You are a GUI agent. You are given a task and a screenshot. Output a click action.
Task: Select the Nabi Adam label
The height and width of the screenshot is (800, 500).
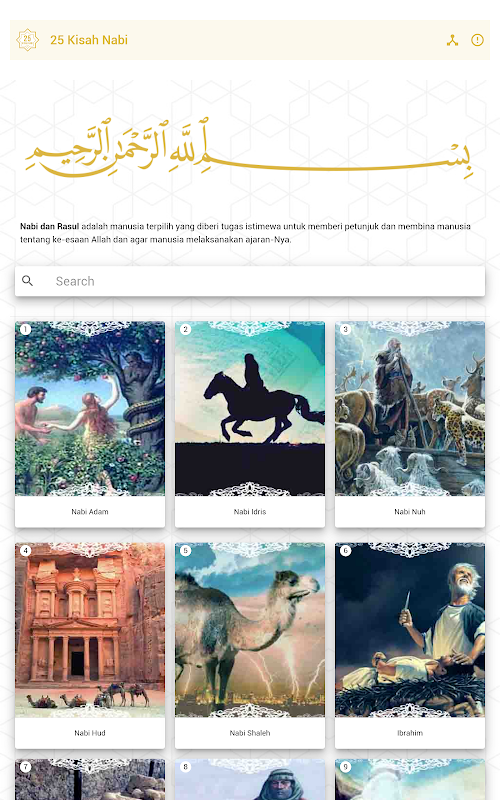(x=90, y=512)
